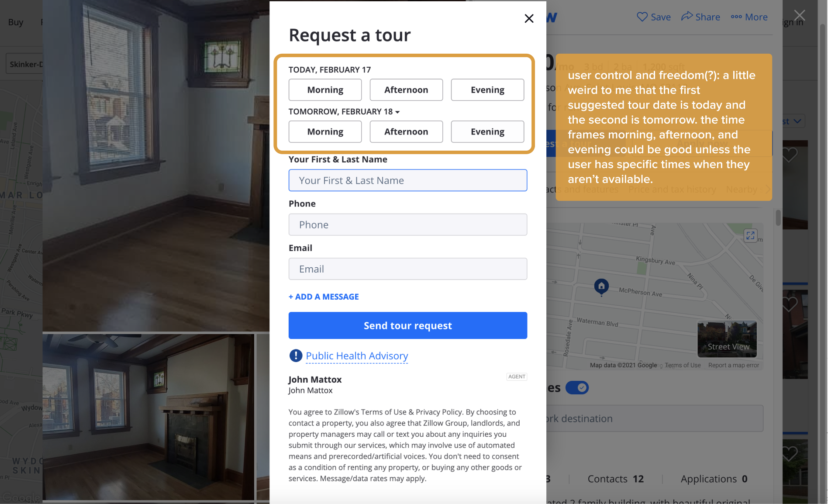Close the Request a tour dialog
This screenshot has height=504, width=828.
pyautogui.click(x=529, y=18)
